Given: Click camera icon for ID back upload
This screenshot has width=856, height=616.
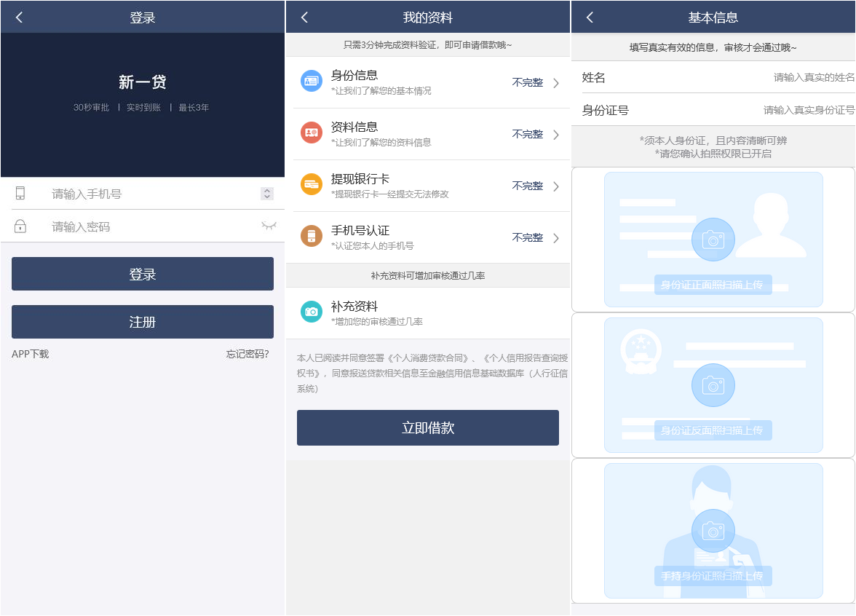Looking at the screenshot, I should pos(713,386).
